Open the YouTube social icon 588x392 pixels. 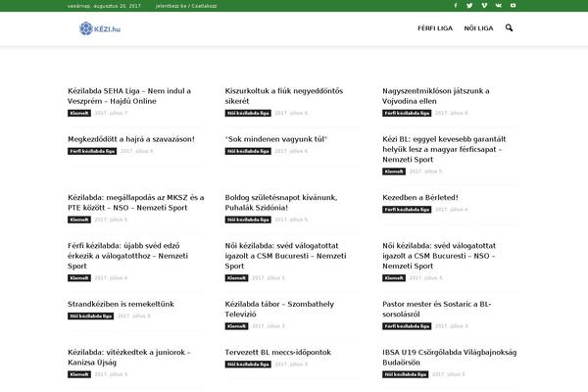513,6
